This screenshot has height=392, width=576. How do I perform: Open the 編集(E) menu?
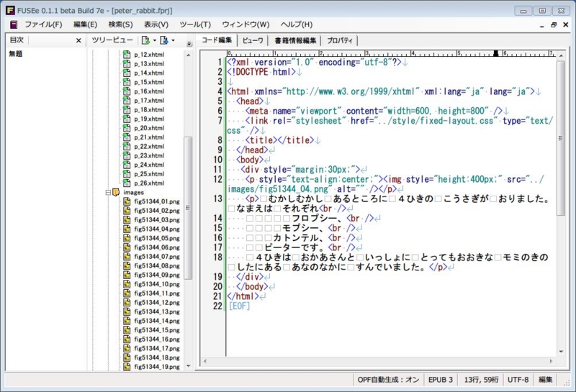pos(85,24)
